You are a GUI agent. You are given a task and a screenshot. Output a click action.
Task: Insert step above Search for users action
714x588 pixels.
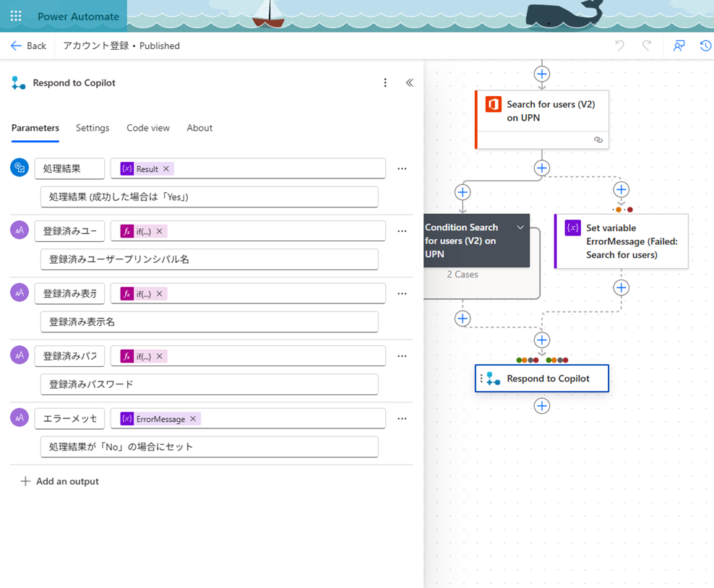(542, 74)
